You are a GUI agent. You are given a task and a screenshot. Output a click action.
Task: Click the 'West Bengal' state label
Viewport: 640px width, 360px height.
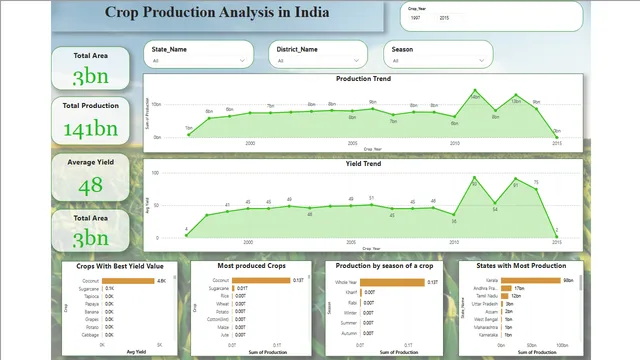(x=486, y=320)
